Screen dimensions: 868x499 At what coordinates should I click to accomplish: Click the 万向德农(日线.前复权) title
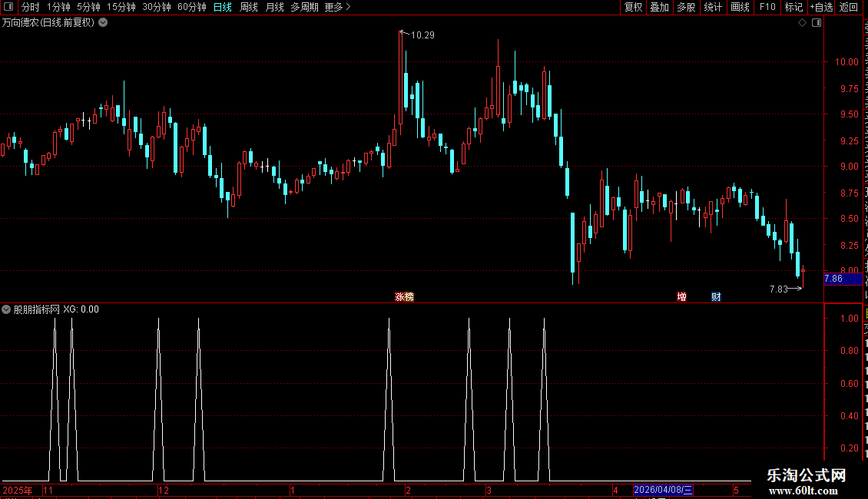coord(48,23)
